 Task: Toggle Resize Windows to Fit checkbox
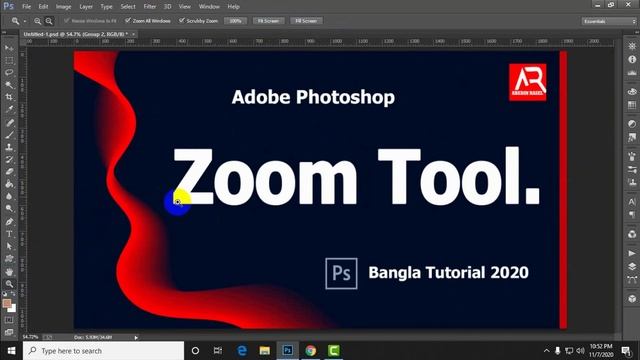click(x=67, y=20)
